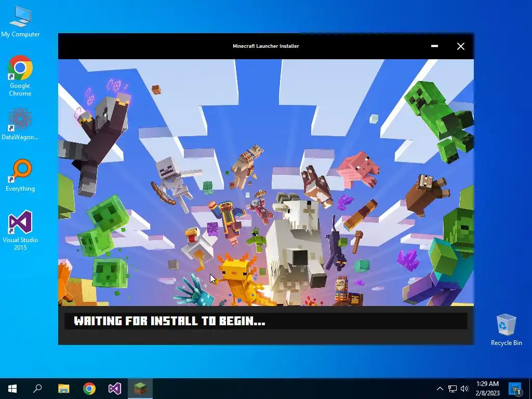Select the Visual Studio 2015 desktop shortcut
Viewport: 532px width, 399px height.
tap(20, 230)
